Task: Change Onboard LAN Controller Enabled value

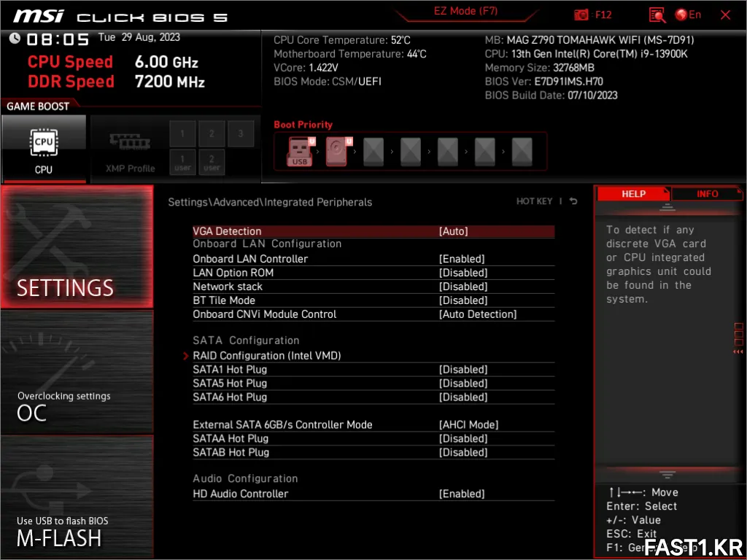Action: point(462,259)
